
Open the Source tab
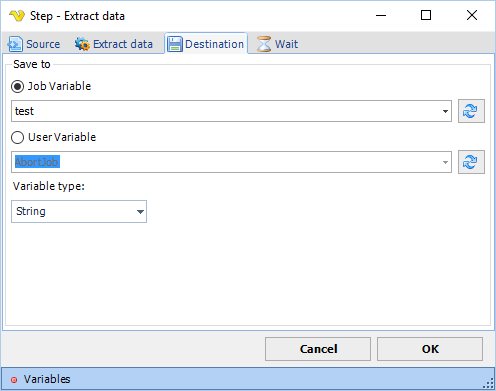(x=34, y=44)
